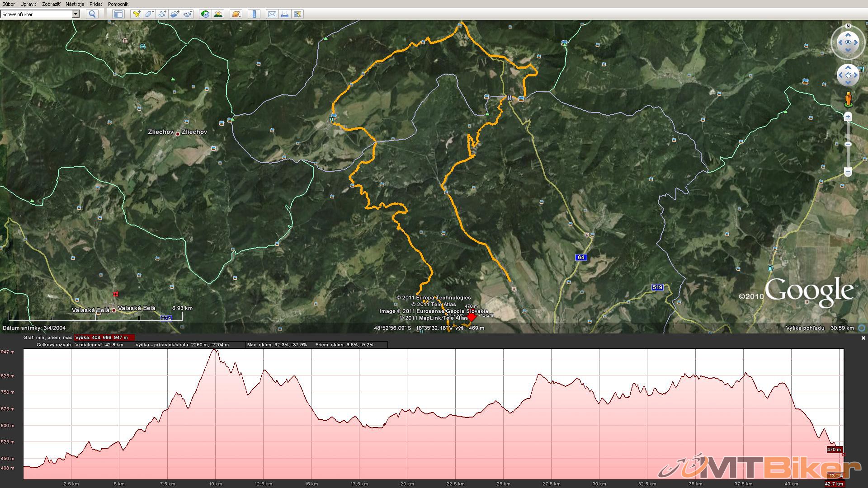
Task: Click the orange Street View pegman
Action: (x=848, y=99)
